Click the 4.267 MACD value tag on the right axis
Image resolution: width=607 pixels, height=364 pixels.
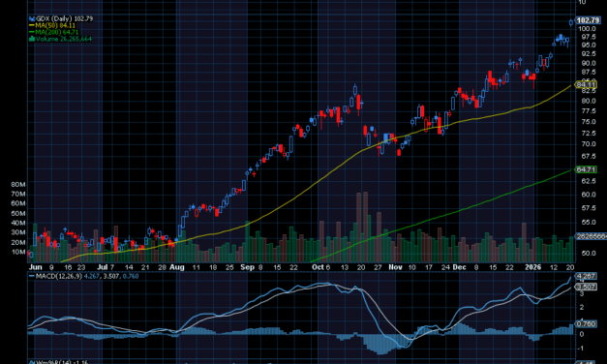point(586,276)
